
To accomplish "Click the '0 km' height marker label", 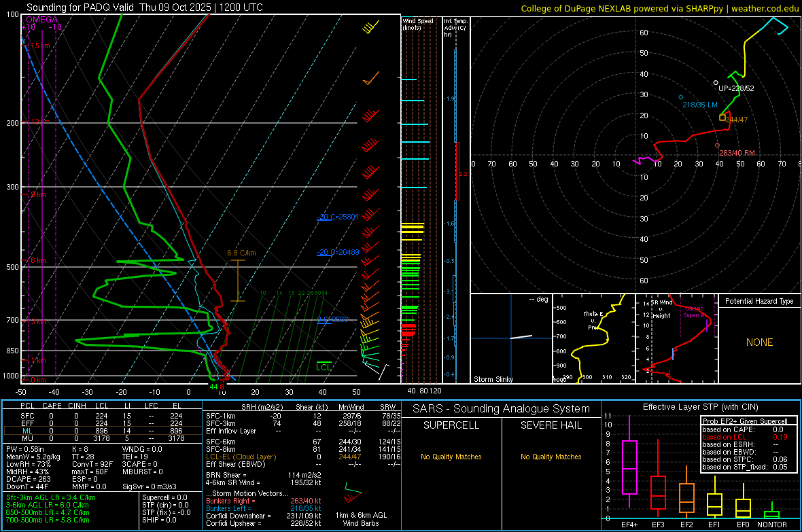I will click(38, 380).
